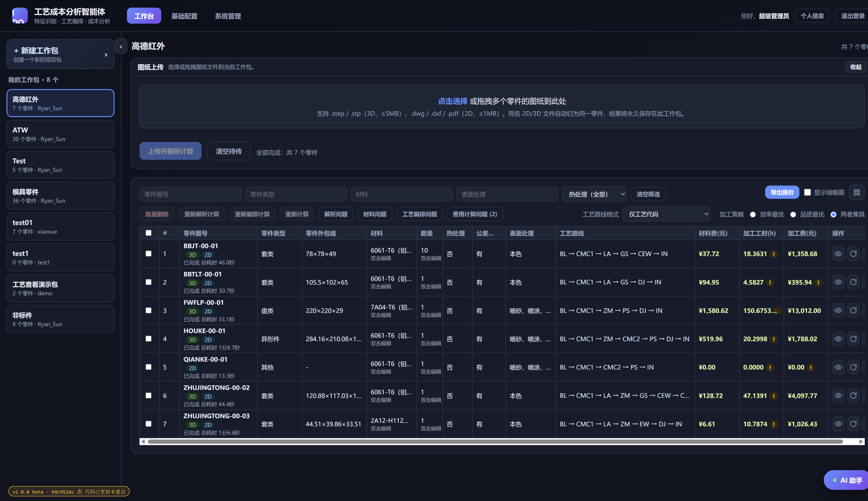Click the scrollbar right arrow

point(861,441)
